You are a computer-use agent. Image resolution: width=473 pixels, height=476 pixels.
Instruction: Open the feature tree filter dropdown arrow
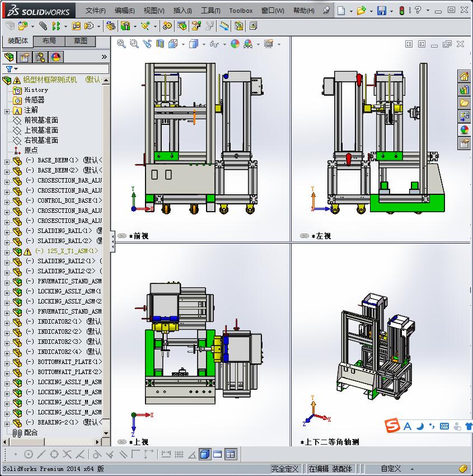coord(16,69)
